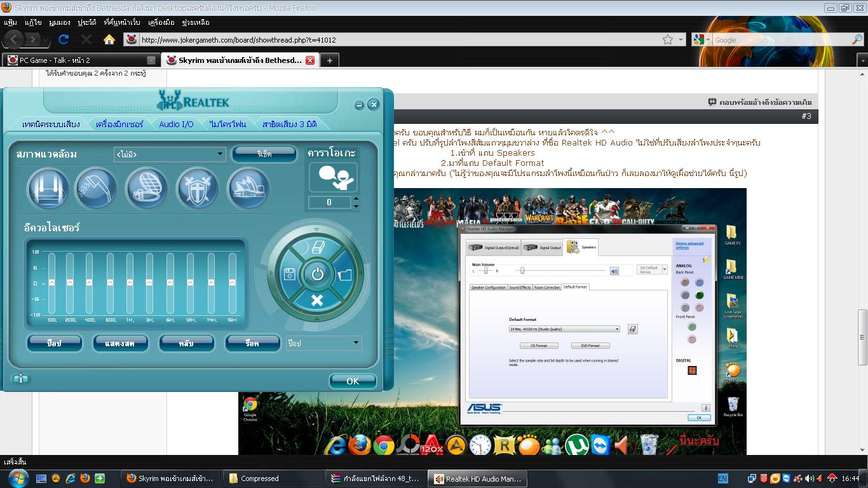Toggle the Karaoke voice cancellation icon
This screenshot has width=868, height=488.
pyautogui.click(x=333, y=177)
